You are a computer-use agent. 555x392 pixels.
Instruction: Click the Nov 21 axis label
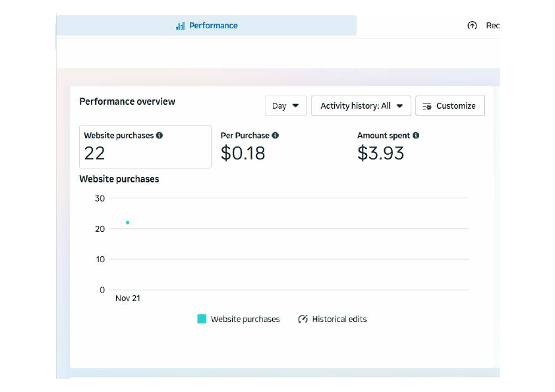pos(127,298)
